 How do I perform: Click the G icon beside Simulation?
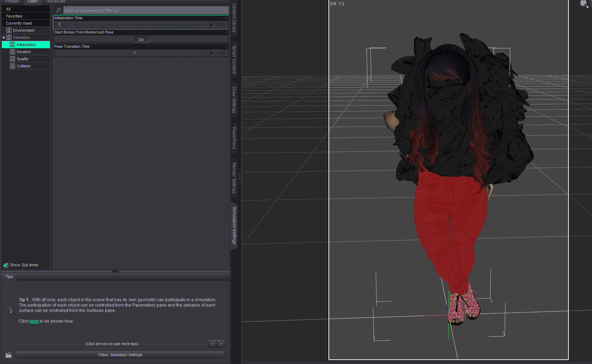[9, 37]
